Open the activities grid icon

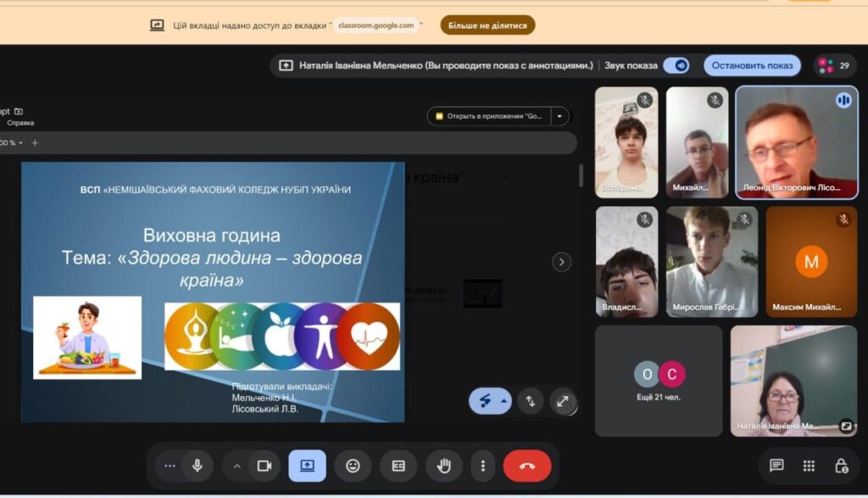click(809, 466)
